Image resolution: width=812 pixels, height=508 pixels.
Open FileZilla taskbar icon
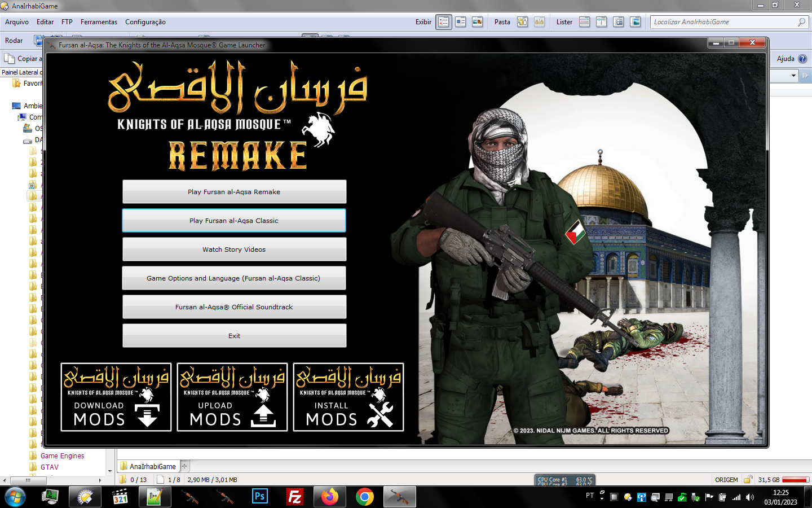pyautogui.click(x=295, y=497)
